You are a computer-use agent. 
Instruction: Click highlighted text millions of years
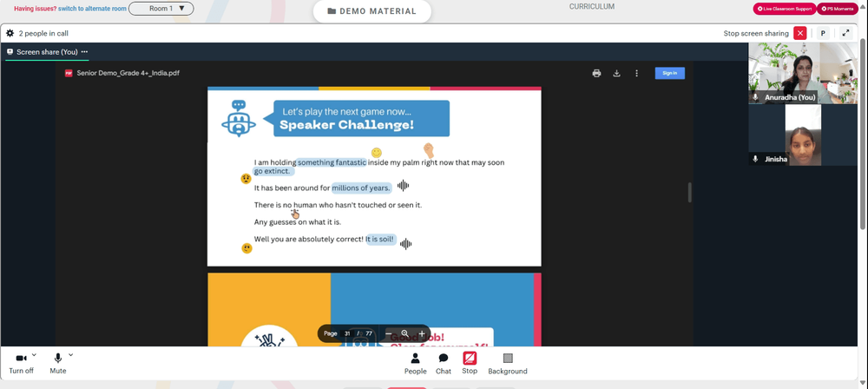(361, 188)
